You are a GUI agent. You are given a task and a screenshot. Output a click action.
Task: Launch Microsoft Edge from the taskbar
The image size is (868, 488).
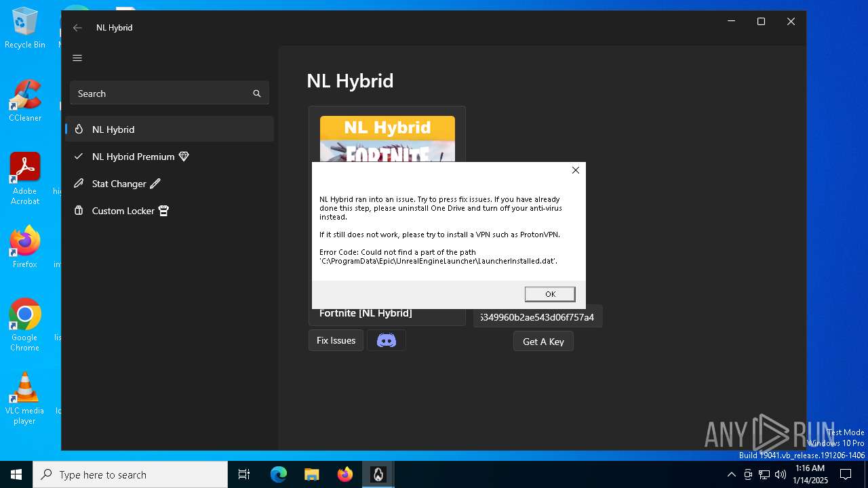[279, 474]
